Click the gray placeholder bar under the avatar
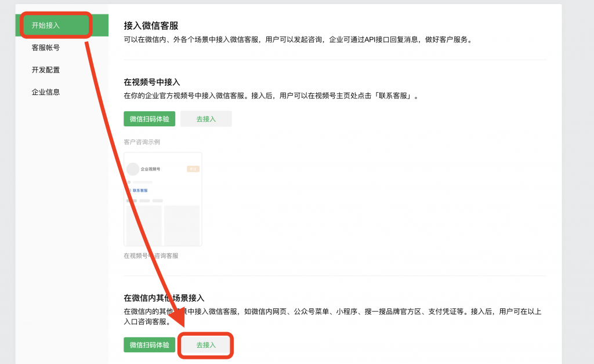Image resolution: width=594 pixels, height=364 pixels. pyautogui.click(x=142, y=182)
